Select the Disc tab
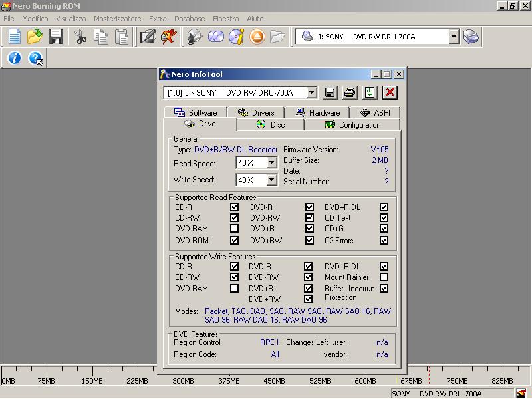The height and width of the screenshot is (399, 532). [271, 124]
